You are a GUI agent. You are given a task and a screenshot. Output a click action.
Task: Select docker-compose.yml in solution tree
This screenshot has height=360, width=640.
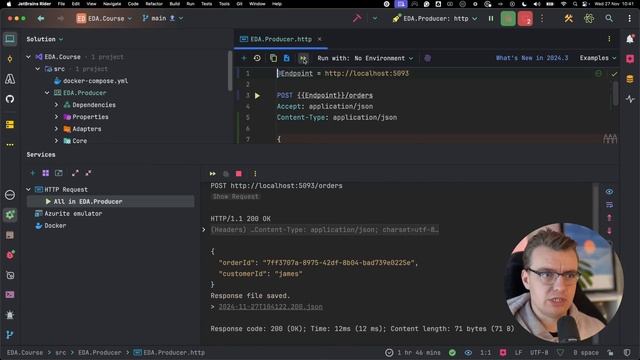point(96,81)
